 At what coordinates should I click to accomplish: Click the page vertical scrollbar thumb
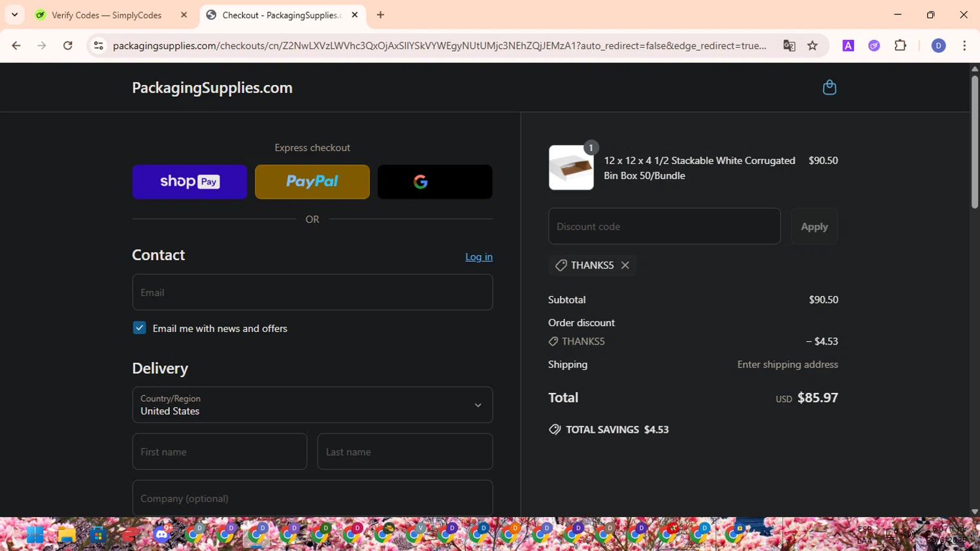[974, 141]
